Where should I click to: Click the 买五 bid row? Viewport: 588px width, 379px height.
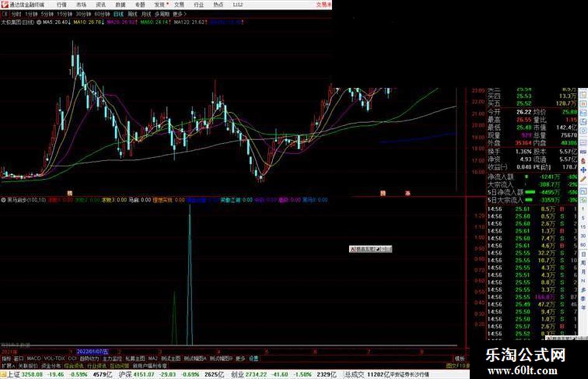click(x=532, y=103)
